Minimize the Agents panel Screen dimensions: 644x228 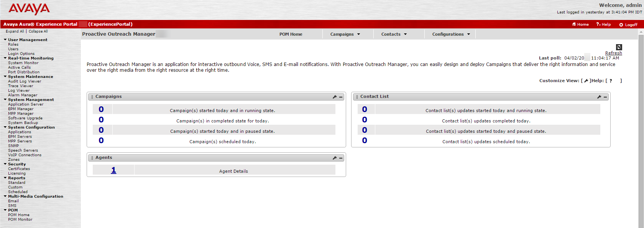(341, 158)
